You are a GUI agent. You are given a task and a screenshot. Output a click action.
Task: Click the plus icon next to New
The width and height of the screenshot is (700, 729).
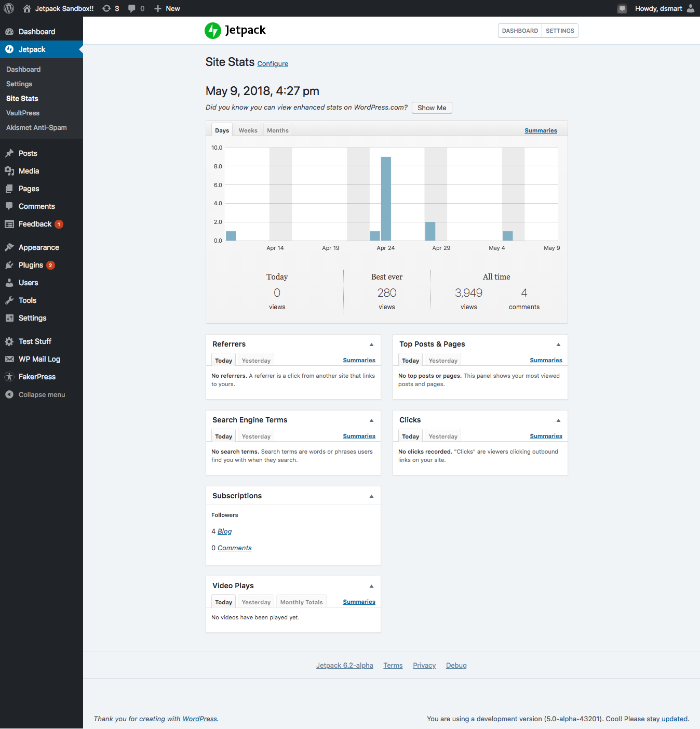tap(158, 8)
